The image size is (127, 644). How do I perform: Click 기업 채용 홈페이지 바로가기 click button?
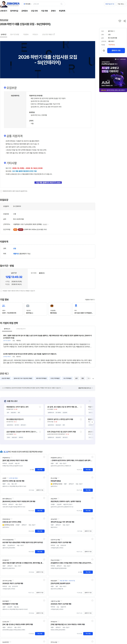click(x=48, y=182)
